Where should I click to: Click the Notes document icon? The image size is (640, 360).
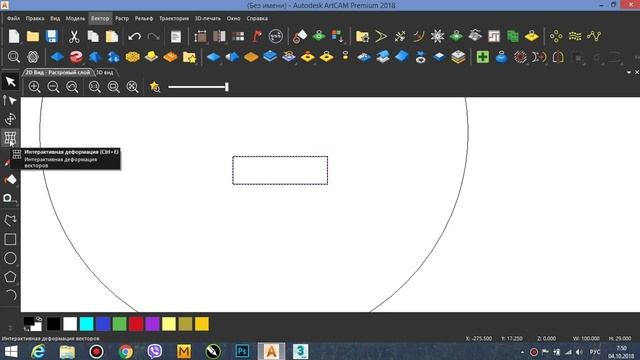point(176,36)
